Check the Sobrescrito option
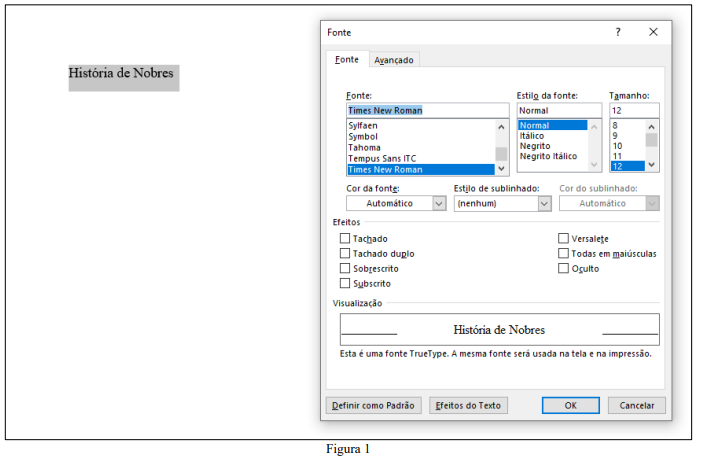The width and height of the screenshot is (701, 458). [345, 269]
